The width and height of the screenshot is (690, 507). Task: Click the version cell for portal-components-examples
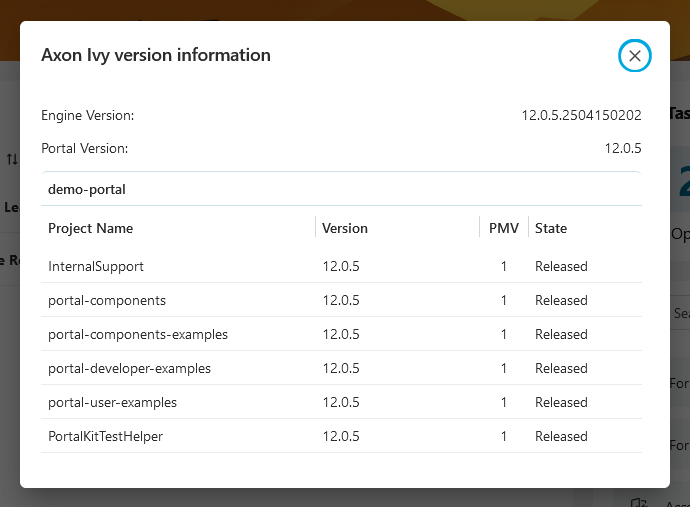(341, 334)
